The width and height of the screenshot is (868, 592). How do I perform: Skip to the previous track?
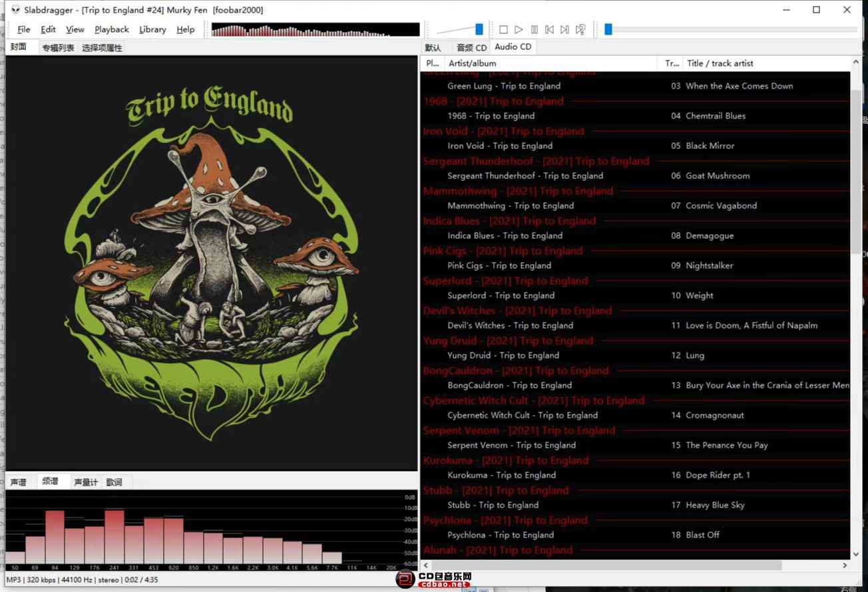pos(549,29)
